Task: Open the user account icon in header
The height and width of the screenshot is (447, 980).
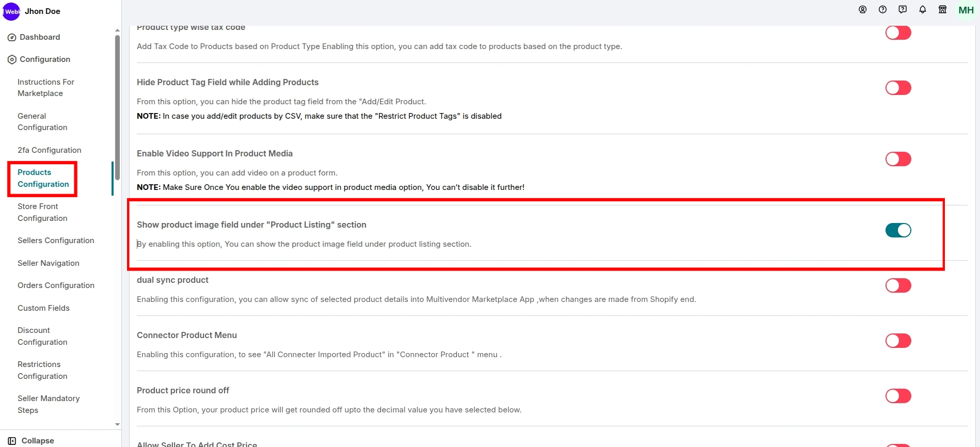Action: [x=862, y=10]
